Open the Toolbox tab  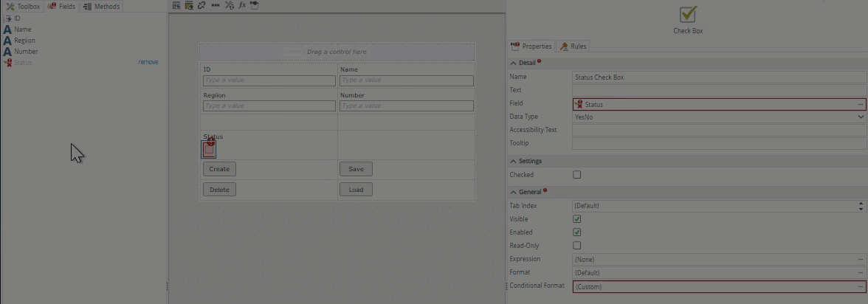click(23, 7)
